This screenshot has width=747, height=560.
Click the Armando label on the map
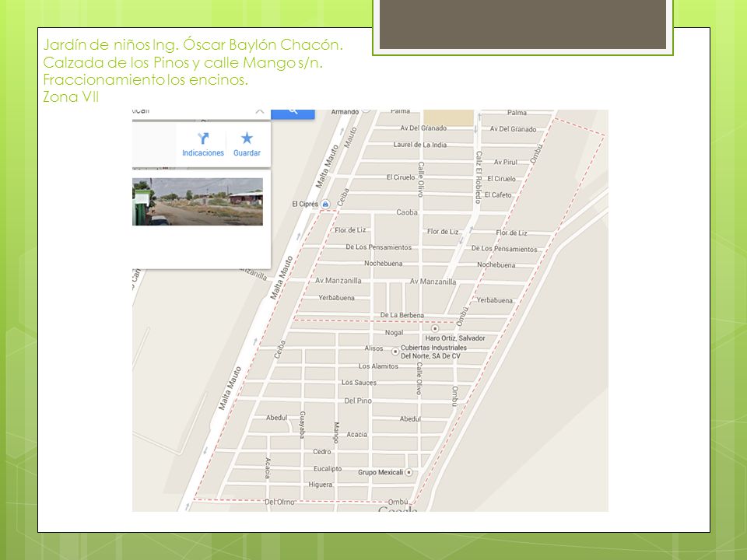coord(345,112)
